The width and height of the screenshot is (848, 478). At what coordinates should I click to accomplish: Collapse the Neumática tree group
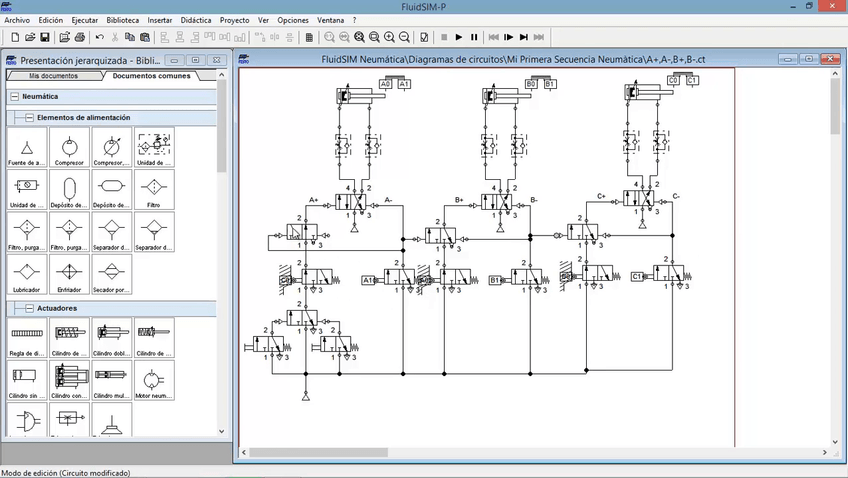click(x=15, y=96)
